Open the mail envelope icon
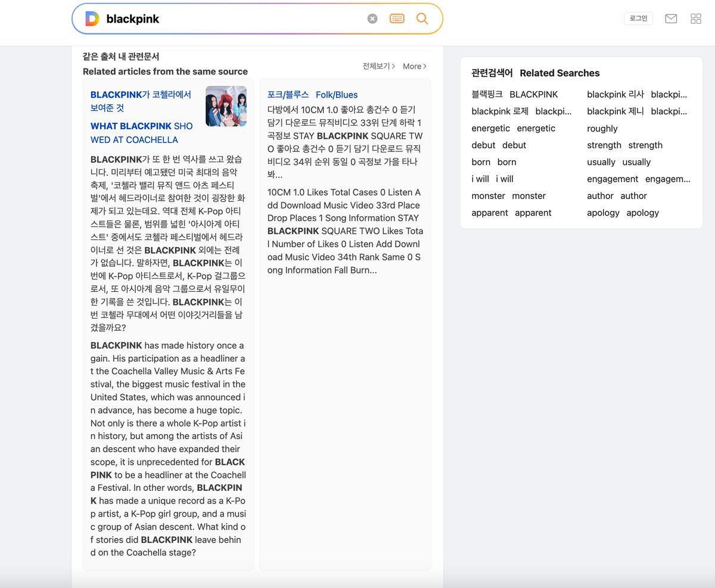Image resolution: width=715 pixels, height=588 pixels. (x=671, y=18)
